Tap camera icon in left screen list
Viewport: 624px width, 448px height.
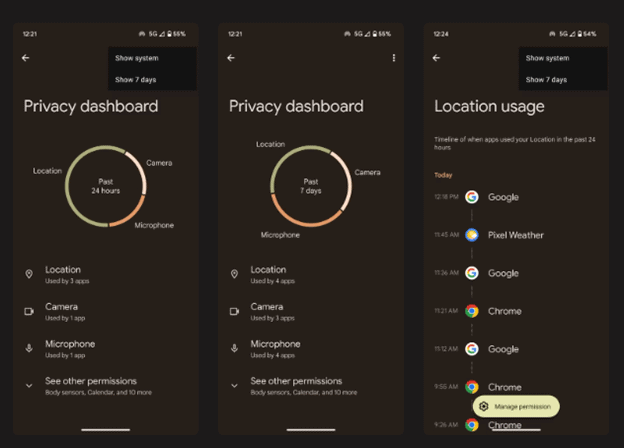click(x=29, y=311)
